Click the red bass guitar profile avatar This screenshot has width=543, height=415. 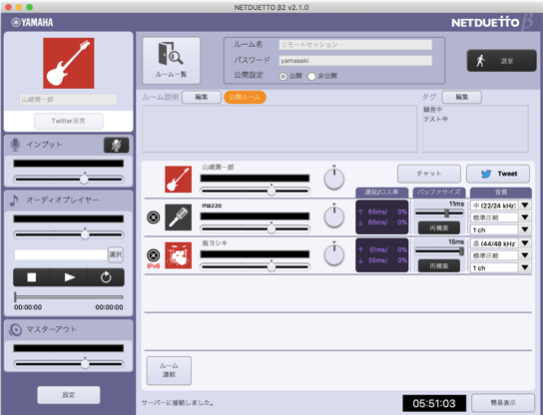tap(69, 63)
